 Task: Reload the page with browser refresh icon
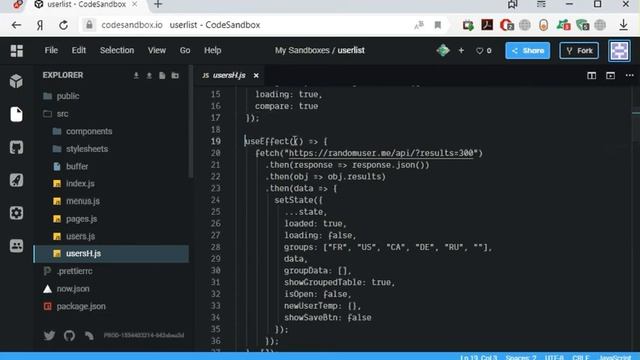(63, 25)
